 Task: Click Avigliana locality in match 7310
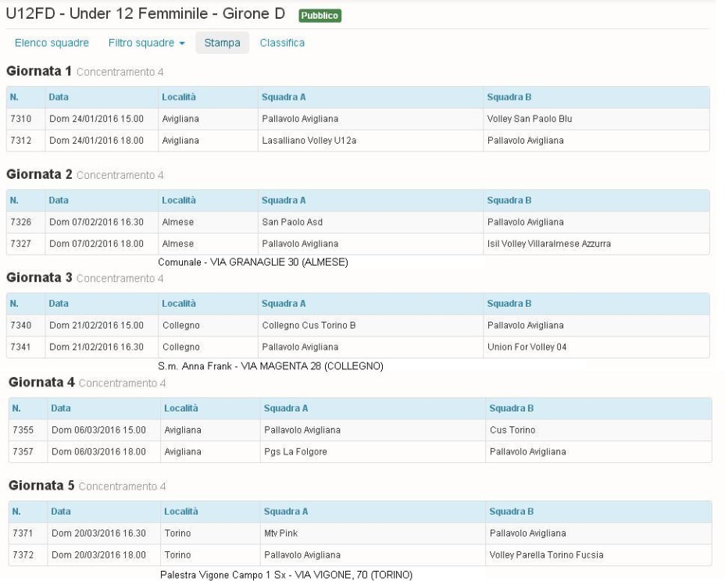click(180, 119)
